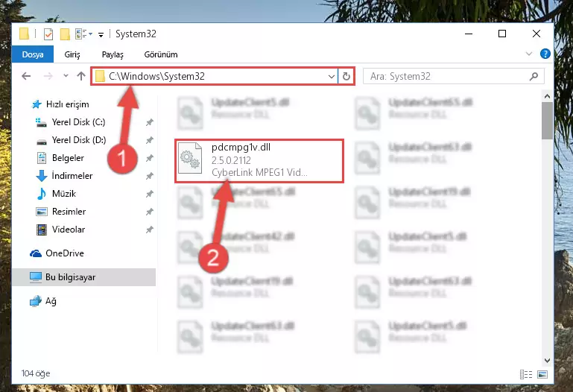Click the Ara: System32 search box
Viewport: 573px width, 392px height.
(x=453, y=76)
